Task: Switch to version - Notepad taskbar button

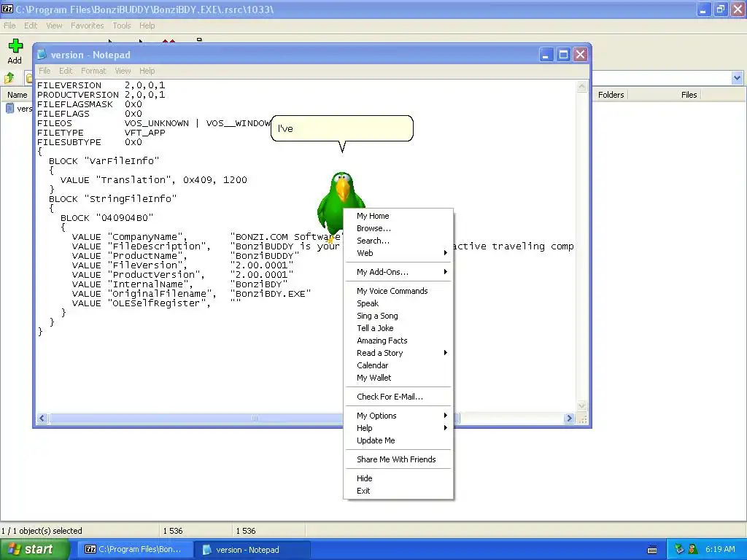Action: pos(252,550)
